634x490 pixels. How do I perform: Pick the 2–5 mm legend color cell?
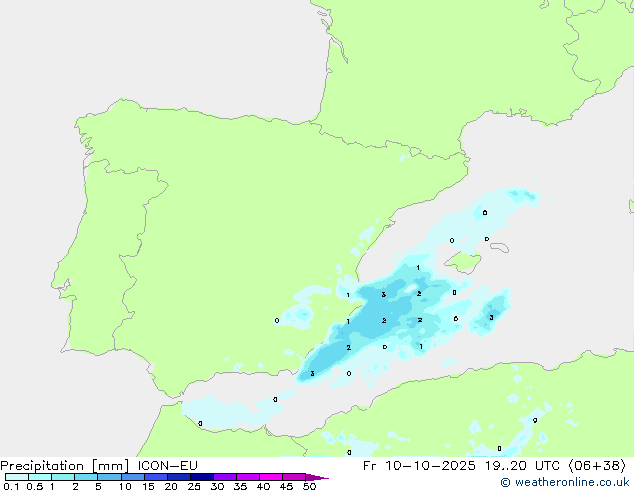86,477
